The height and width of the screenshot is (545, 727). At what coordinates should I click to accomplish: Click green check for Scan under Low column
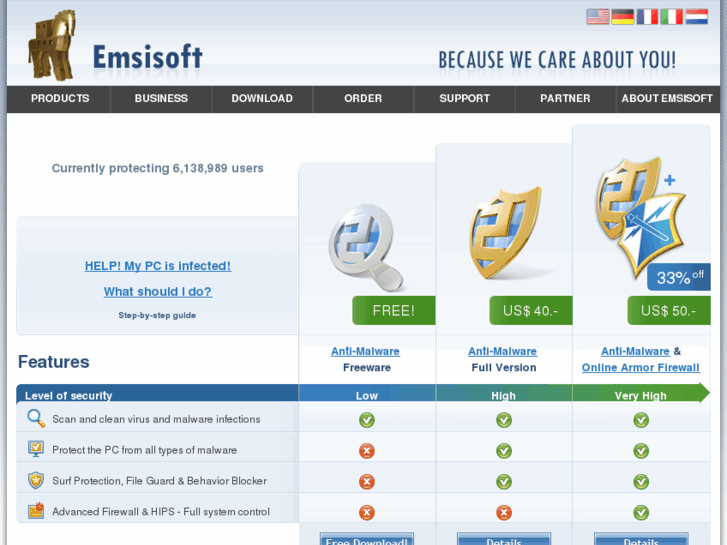[x=367, y=420]
